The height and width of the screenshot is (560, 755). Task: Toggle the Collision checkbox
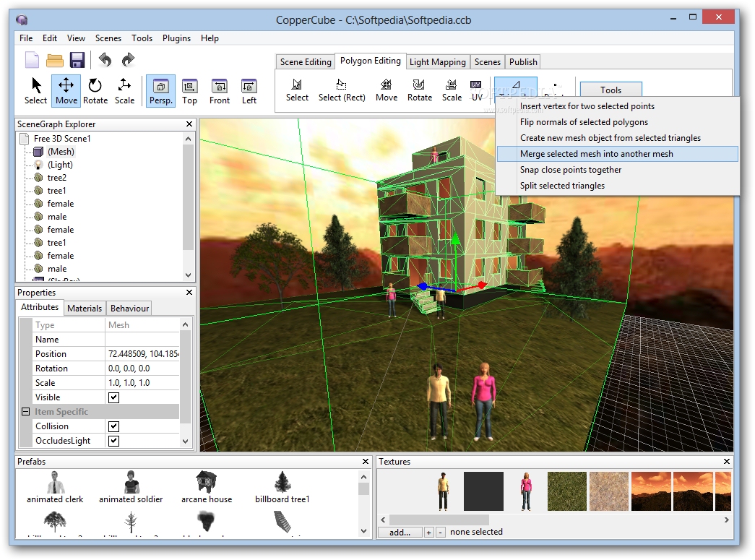(x=113, y=426)
